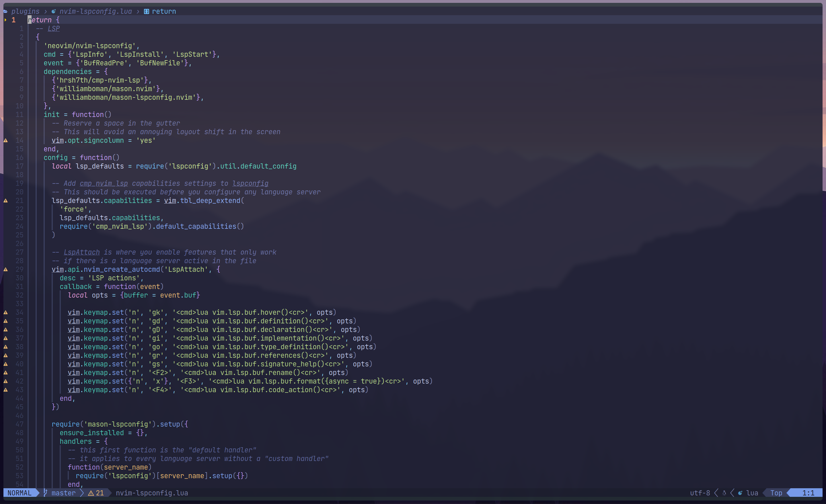
Task: Click ensure_installed on line 48
Action: 92,433
